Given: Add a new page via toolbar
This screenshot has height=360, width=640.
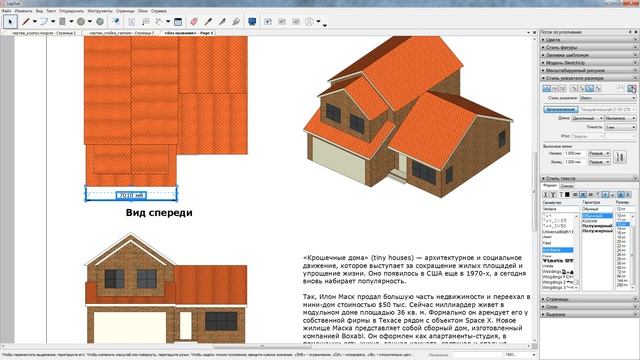Looking at the screenshot, I should click(x=268, y=22).
